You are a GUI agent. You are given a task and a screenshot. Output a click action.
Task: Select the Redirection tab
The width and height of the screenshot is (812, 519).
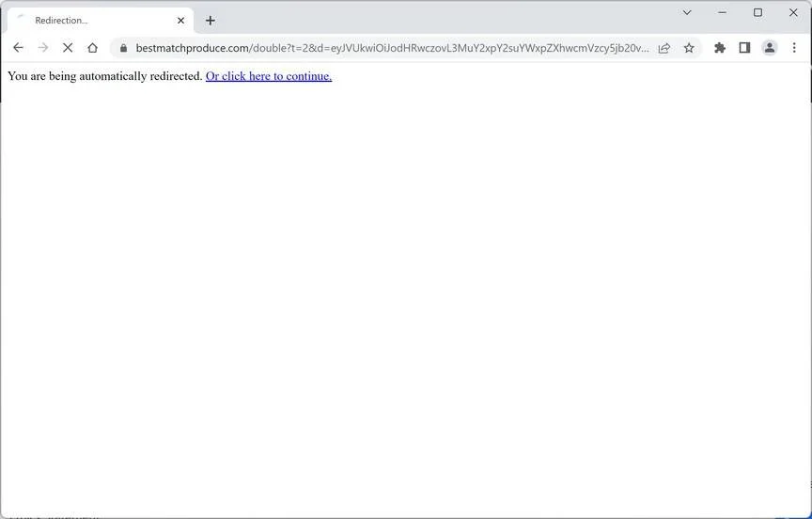[101, 21]
